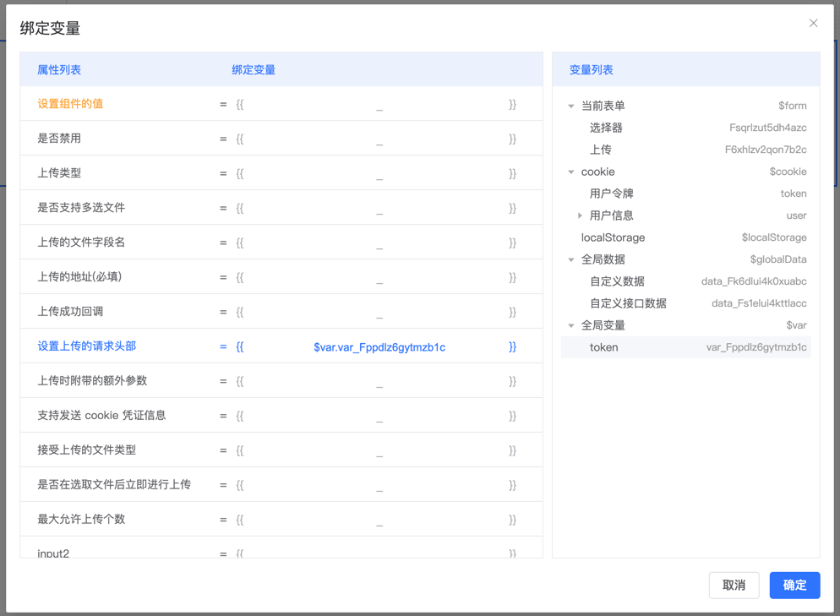
Task: Collapse the cookie tree node
Action: [571, 172]
